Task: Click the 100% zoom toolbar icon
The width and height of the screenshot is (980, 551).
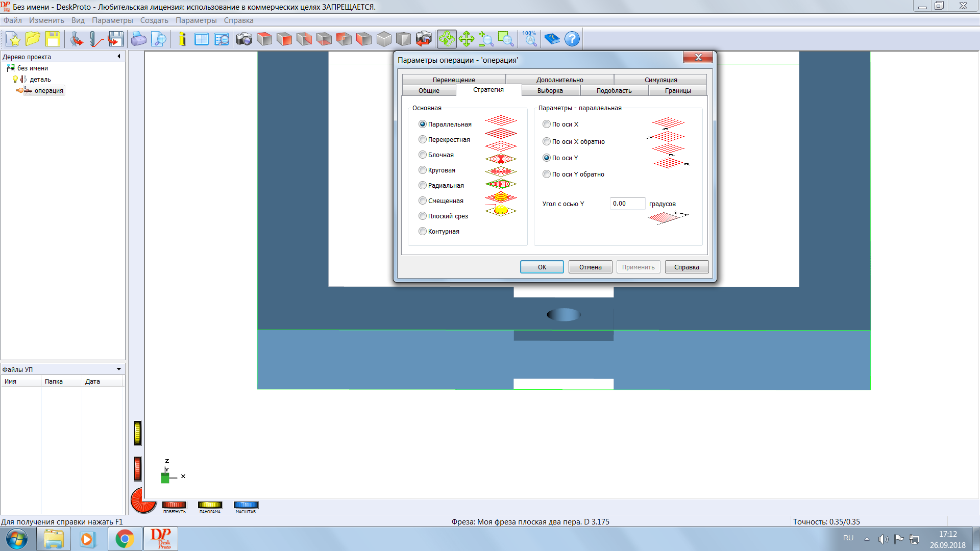Action: pyautogui.click(x=529, y=39)
